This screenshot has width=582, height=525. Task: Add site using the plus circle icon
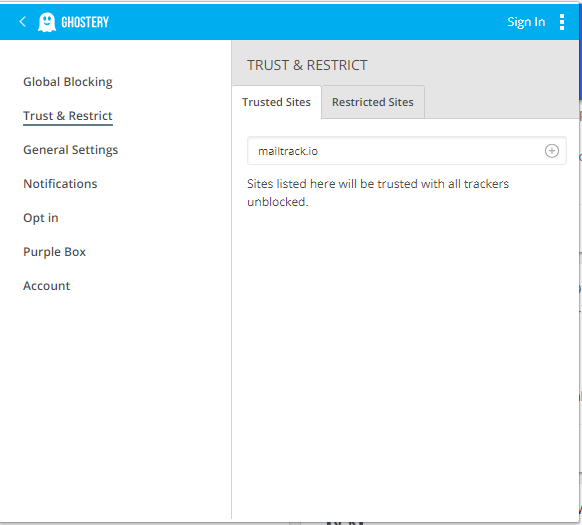pos(552,151)
